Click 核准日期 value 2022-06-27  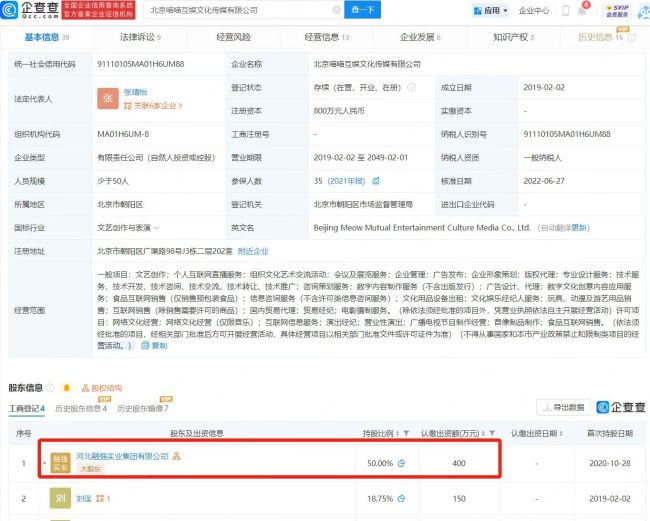click(544, 181)
